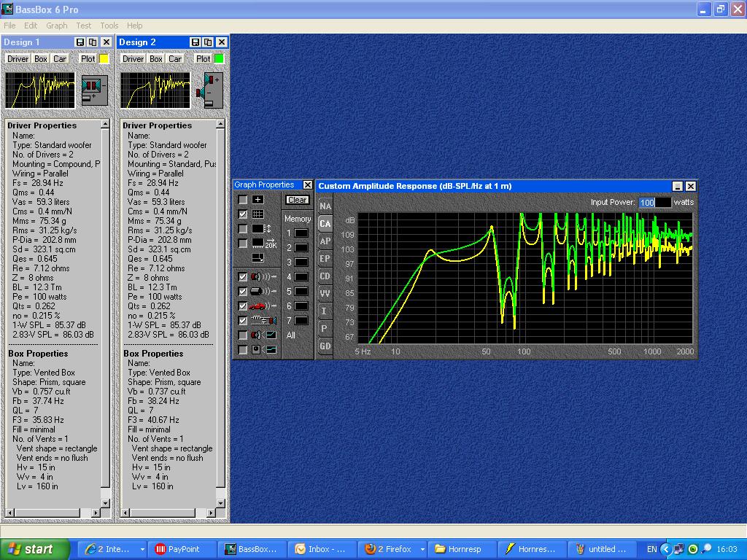Click All under the Memory slots
Screen dimensions: 747x560
[290, 335]
